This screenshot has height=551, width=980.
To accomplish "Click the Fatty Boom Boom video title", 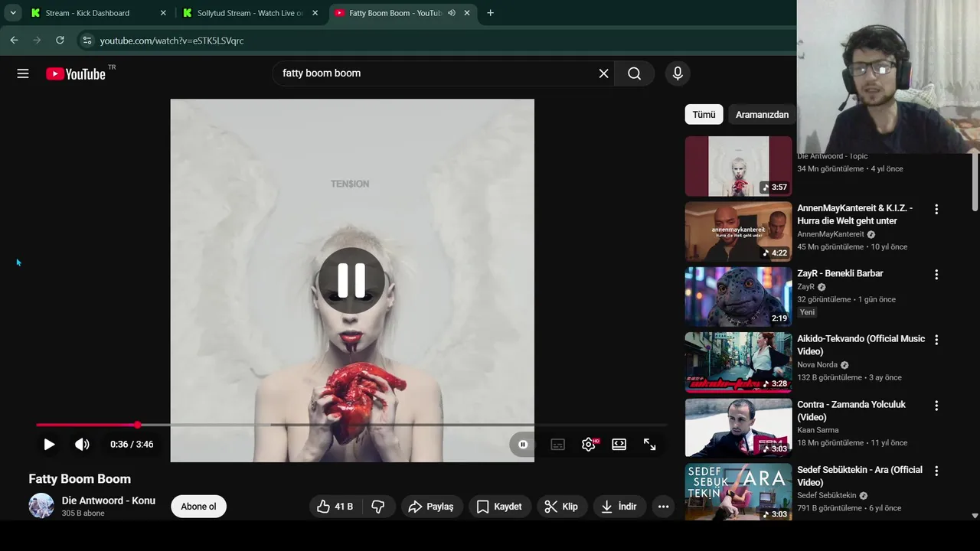I will click(x=80, y=479).
